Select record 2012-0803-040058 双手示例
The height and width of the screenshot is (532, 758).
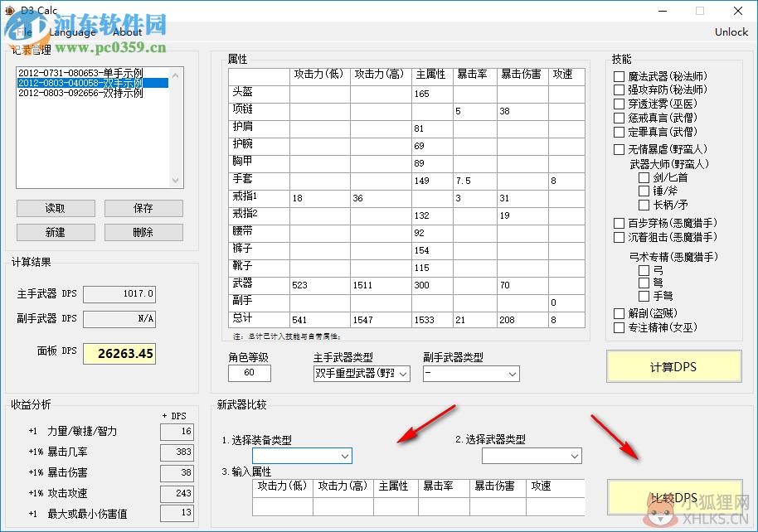coord(92,83)
